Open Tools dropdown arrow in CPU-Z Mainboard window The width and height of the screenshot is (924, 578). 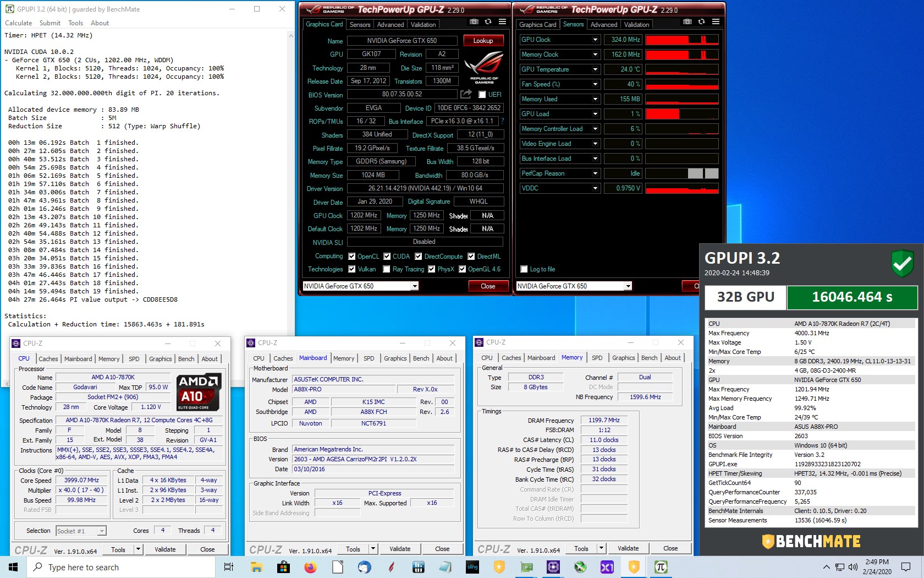pos(373,549)
